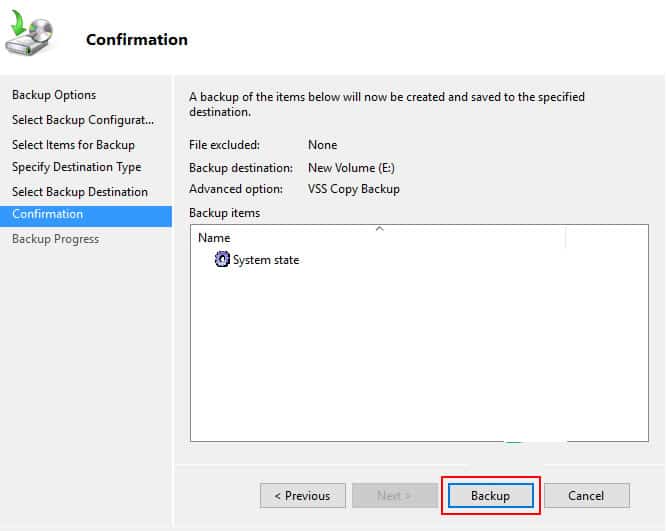The image size is (667, 531).
Task: Click the disabled Next button
Action: (394, 496)
